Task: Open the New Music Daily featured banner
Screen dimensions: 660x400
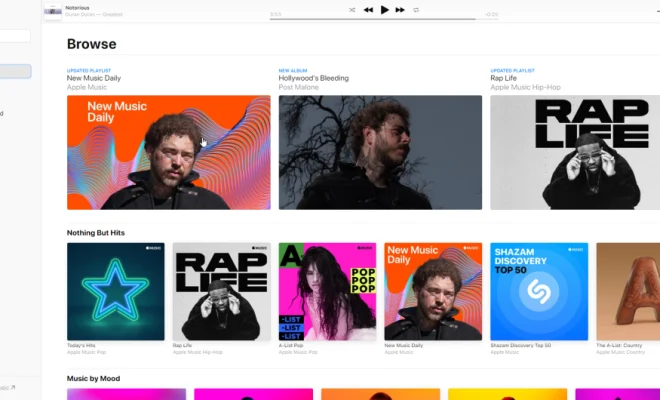Action: coord(169,152)
